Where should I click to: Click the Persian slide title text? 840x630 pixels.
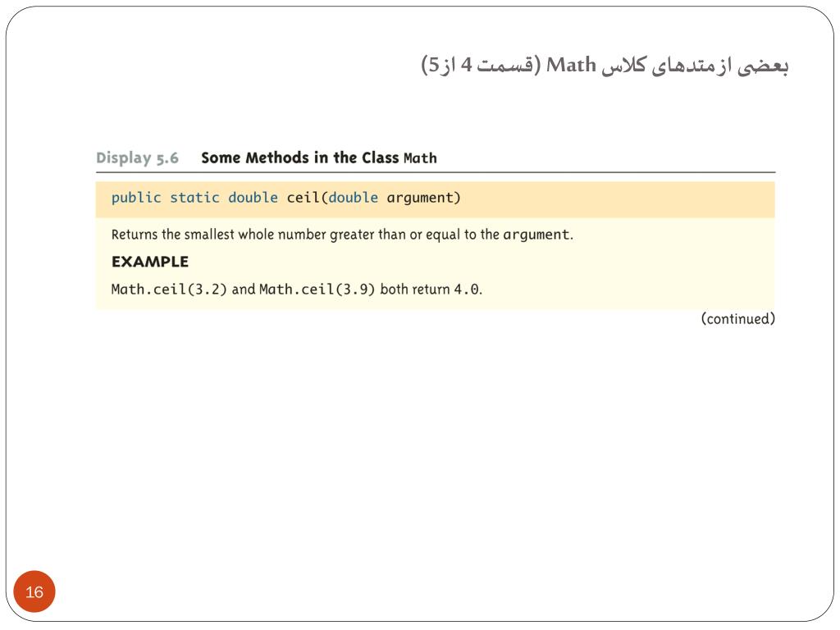pos(605,66)
